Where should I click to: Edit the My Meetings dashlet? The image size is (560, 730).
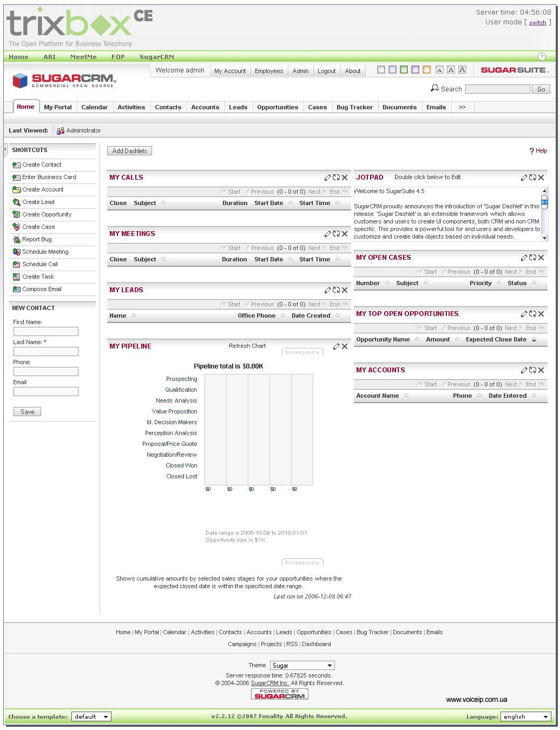(327, 234)
